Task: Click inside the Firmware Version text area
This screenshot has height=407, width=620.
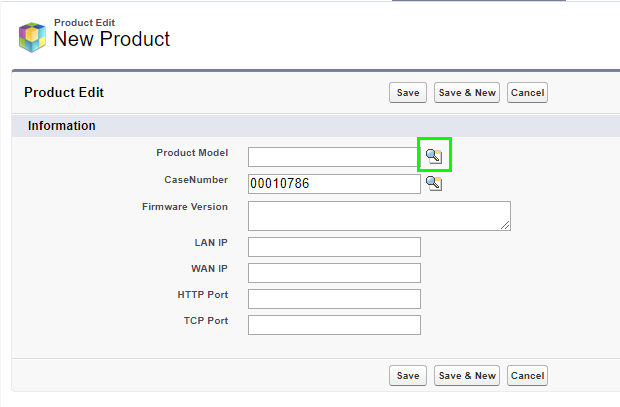Action: pos(378,215)
